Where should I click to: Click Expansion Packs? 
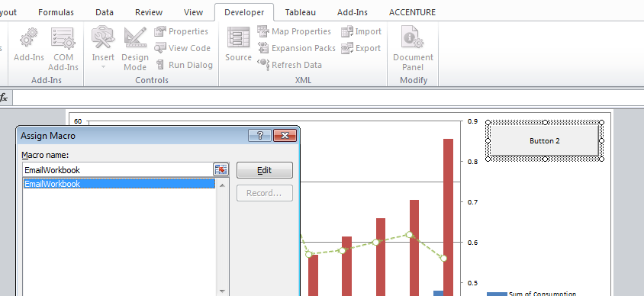pyautogui.click(x=297, y=48)
